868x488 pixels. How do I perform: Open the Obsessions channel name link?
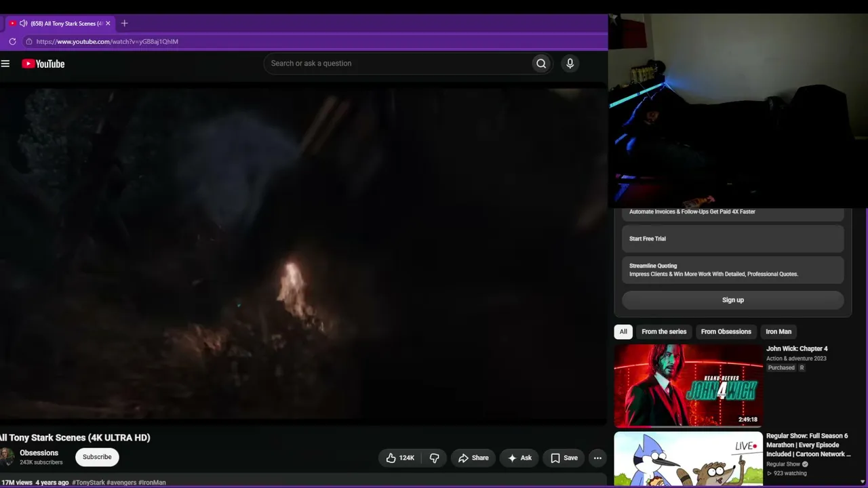(x=39, y=453)
